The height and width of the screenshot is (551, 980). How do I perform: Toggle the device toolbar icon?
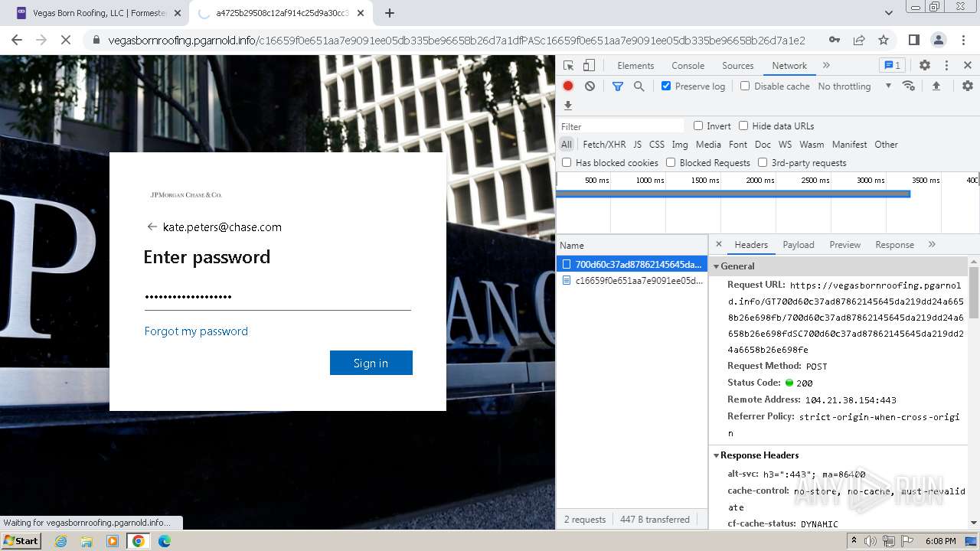click(x=589, y=66)
